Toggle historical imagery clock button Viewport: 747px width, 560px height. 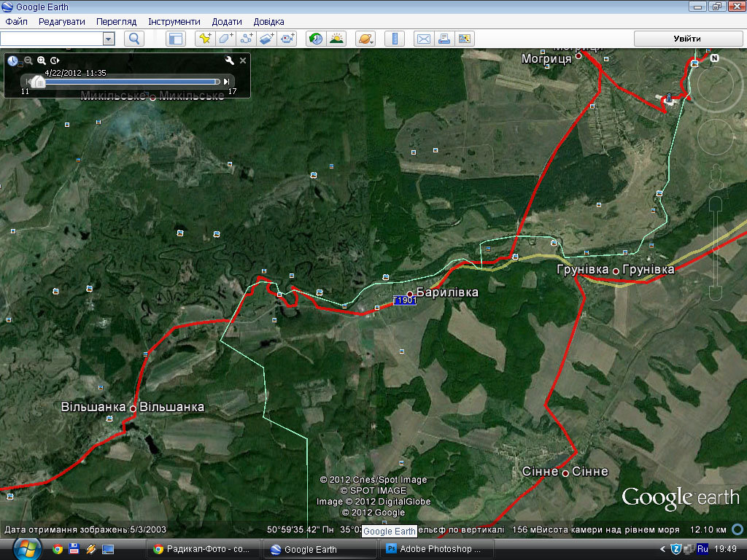tap(316, 39)
